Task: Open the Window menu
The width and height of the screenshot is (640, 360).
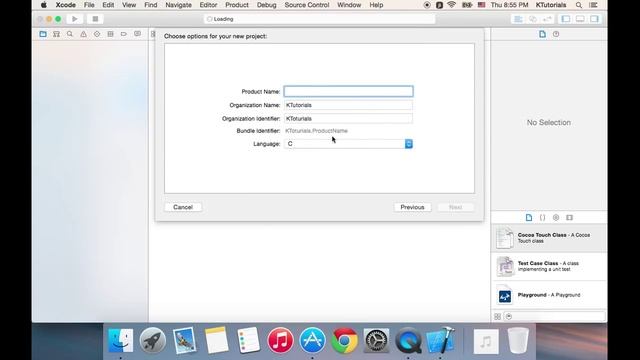Action: tap(349, 5)
